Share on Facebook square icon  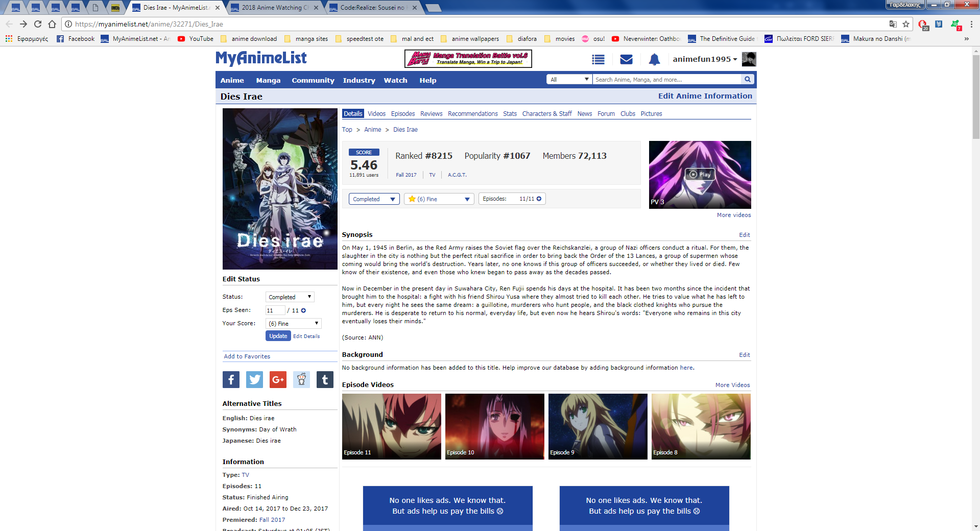231,379
